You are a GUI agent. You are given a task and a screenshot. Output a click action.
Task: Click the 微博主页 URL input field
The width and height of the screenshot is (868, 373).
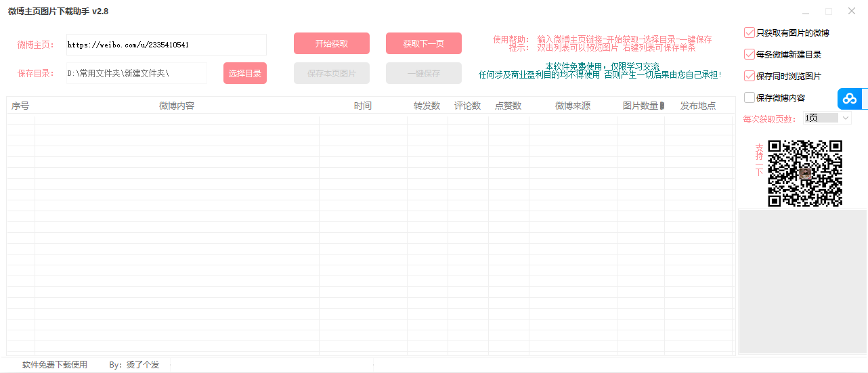click(166, 45)
